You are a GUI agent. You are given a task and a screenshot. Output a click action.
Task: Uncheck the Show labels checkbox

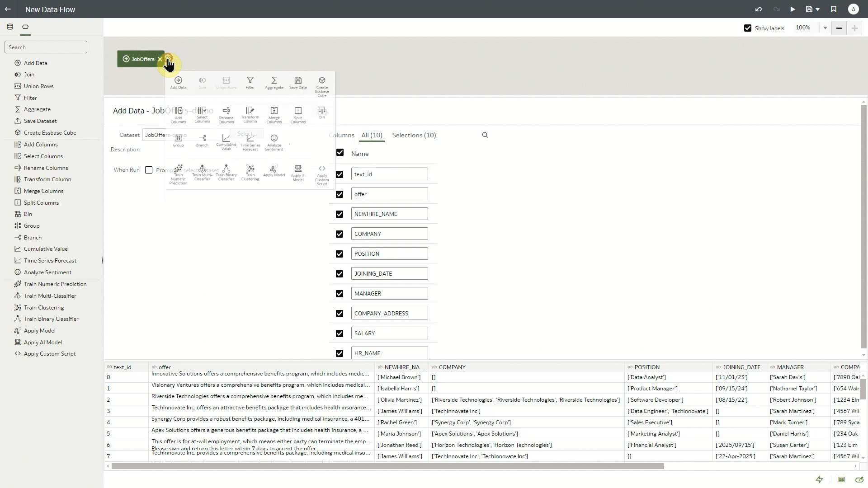[747, 28]
